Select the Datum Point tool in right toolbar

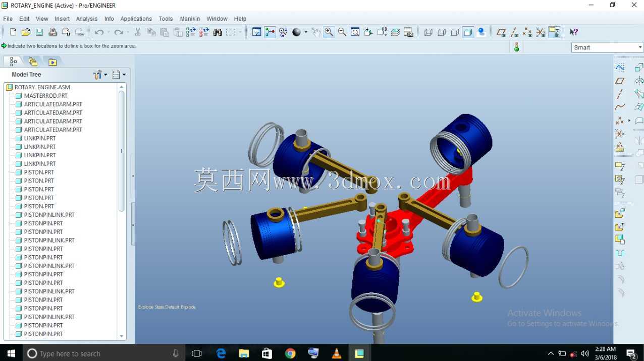point(619,121)
